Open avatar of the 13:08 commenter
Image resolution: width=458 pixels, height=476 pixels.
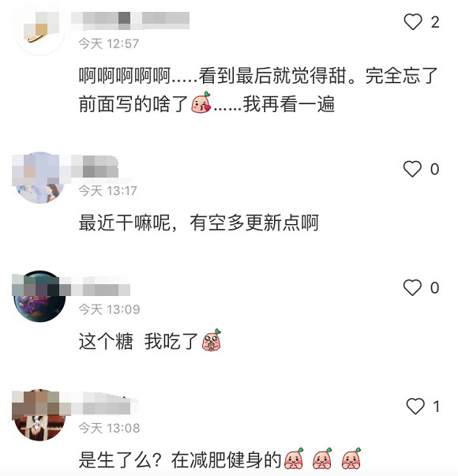[39, 415]
